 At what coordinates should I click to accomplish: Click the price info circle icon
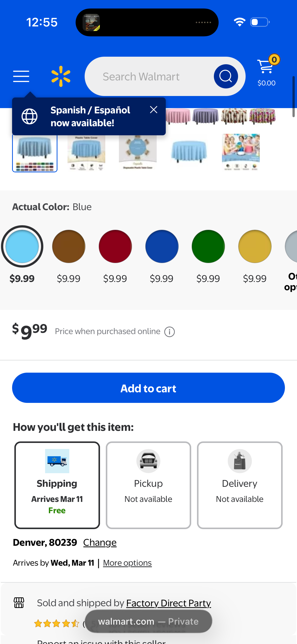pyautogui.click(x=170, y=332)
